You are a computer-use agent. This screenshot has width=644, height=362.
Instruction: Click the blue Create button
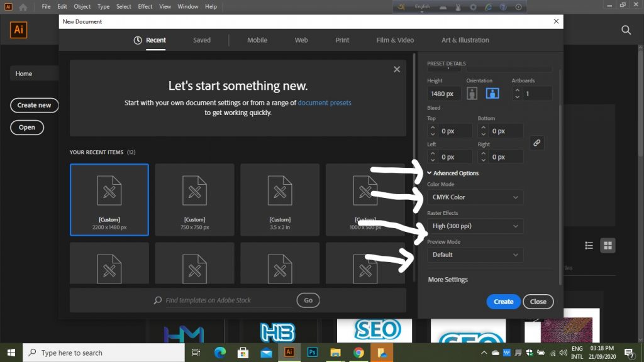click(503, 302)
